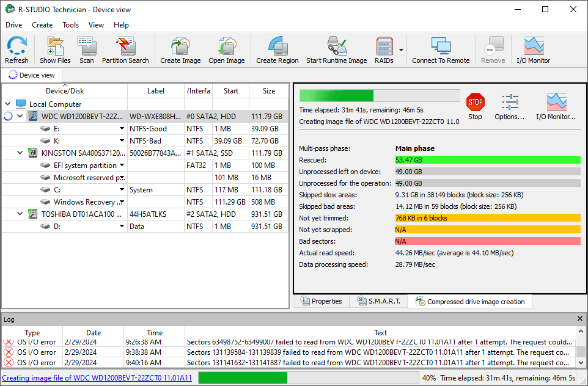588x386 pixels.
Task: Open the D: partition dropdown arrow
Action: click(122, 227)
